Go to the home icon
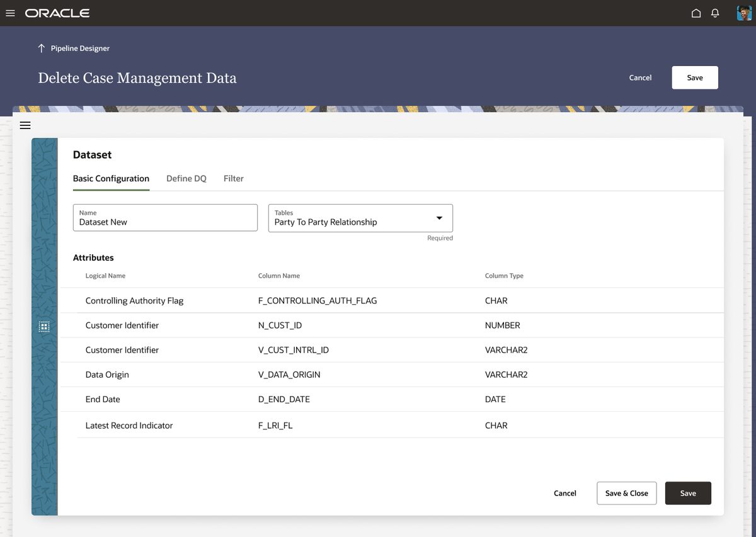 pos(696,13)
